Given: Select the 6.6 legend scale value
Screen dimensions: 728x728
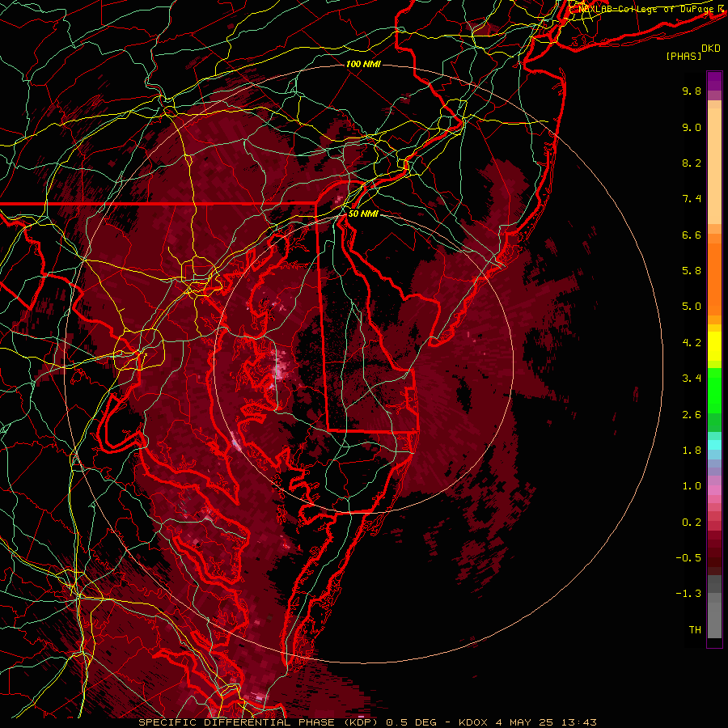Looking at the screenshot, I should pyautogui.click(x=692, y=235).
